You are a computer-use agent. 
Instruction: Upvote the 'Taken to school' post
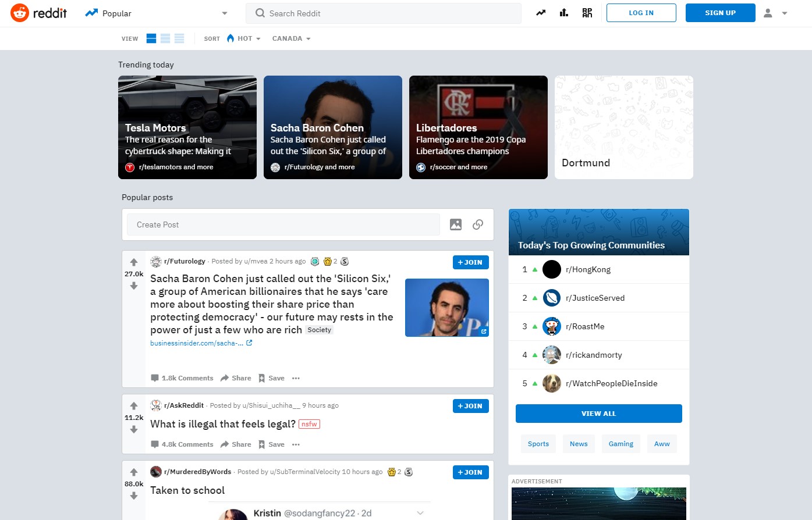point(134,472)
